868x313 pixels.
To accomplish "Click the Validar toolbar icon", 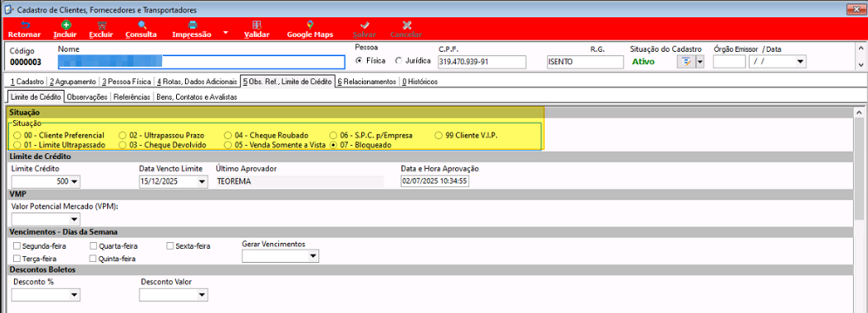I will tap(257, 25).
